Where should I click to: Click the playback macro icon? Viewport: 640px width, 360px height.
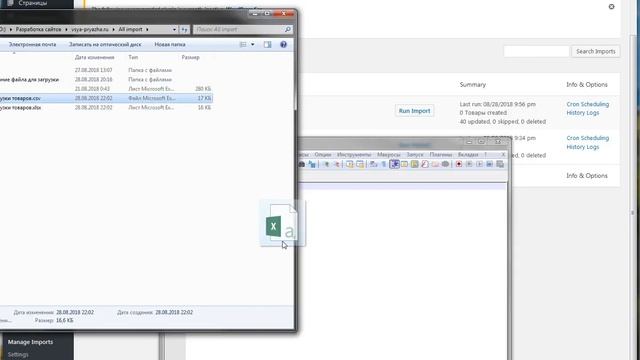[x=479, y=164]
